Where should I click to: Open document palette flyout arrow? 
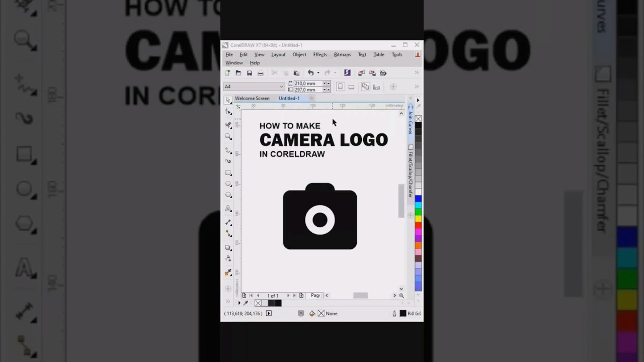tap(239, 303)
